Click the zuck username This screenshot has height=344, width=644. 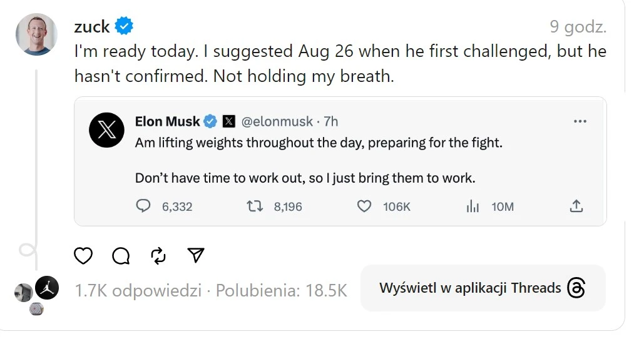[x=92, y=27]
